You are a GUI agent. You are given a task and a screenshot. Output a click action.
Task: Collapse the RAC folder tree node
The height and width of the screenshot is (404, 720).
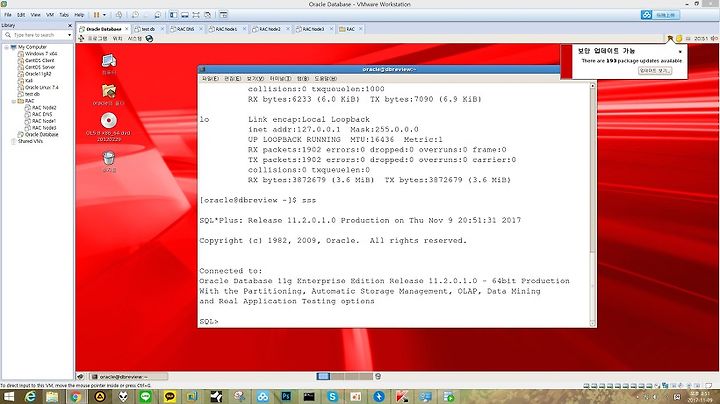coord(13,101)
